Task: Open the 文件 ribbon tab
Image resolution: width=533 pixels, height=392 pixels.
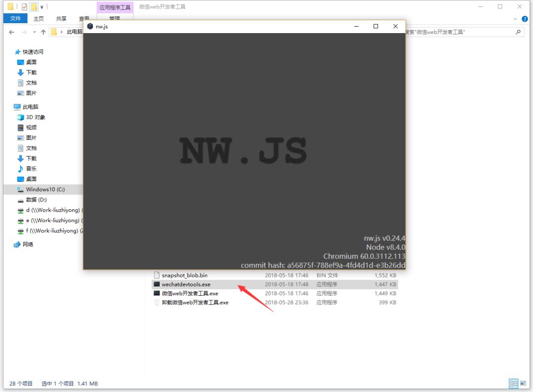Action: coord(15,18)
